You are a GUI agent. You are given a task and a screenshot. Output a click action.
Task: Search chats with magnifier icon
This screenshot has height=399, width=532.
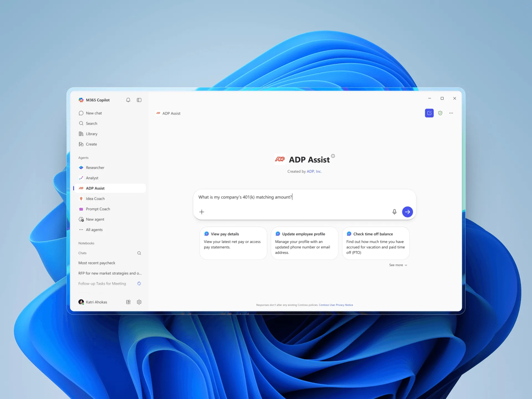(139, 253)
